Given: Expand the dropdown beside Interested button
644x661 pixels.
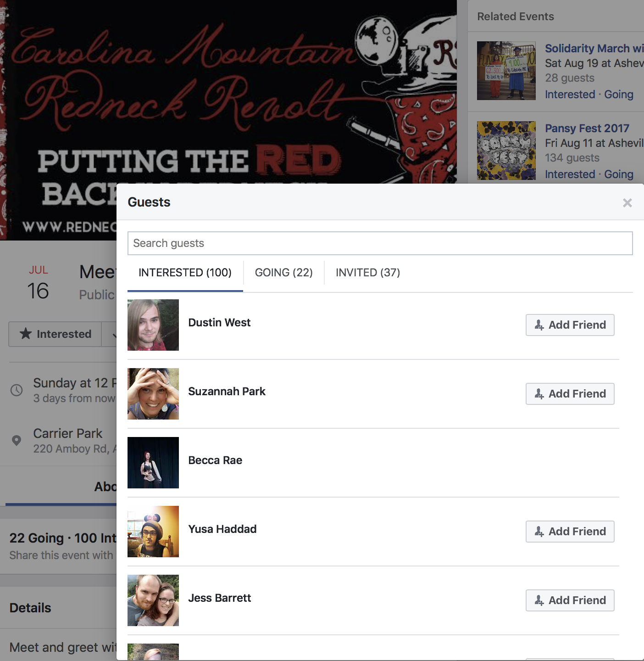Looking at the screenshot, I should tap(109, 334).
